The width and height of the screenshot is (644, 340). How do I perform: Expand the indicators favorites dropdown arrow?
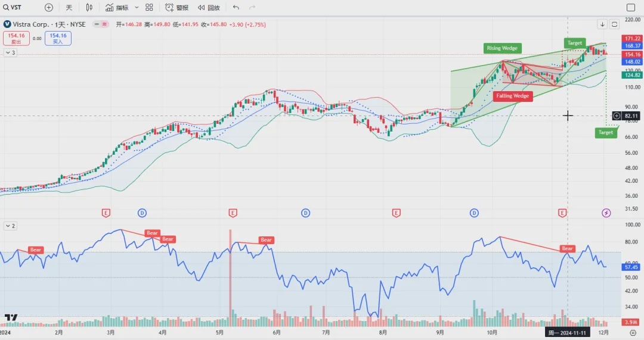[x=137, y=8]
